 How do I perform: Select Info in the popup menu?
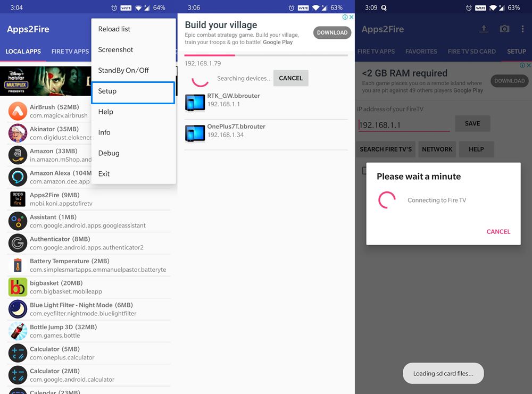coord(134,132)
